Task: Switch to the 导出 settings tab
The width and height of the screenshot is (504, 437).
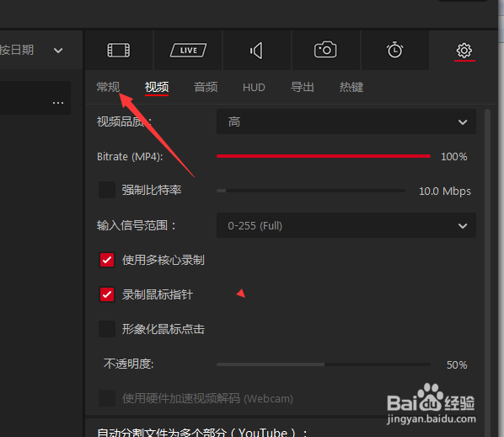Action: tap(302, 87)
